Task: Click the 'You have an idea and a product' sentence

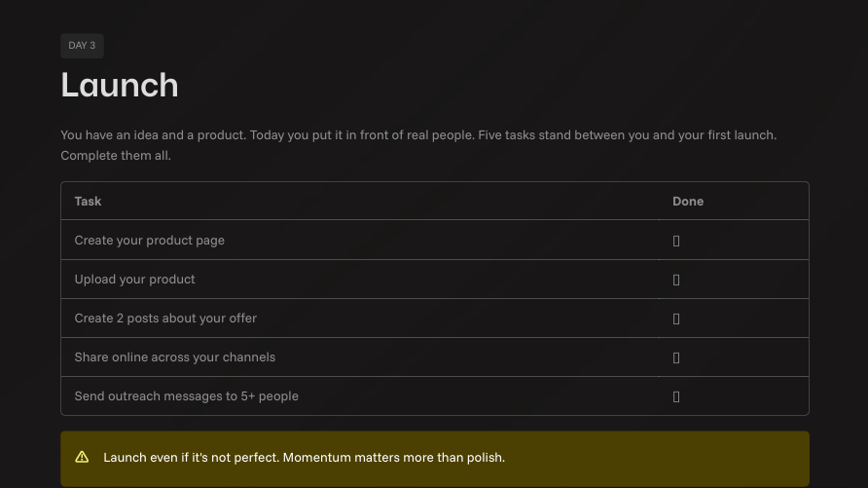Action: click(154, 135)
